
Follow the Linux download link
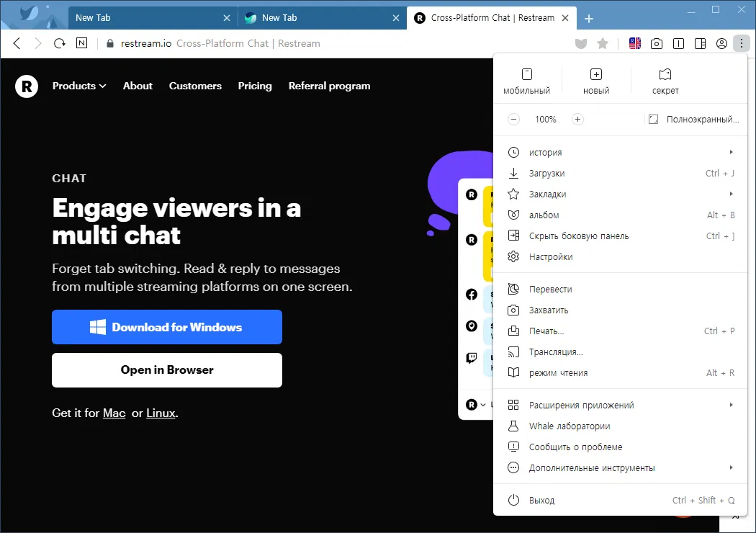tap(161, 413)
